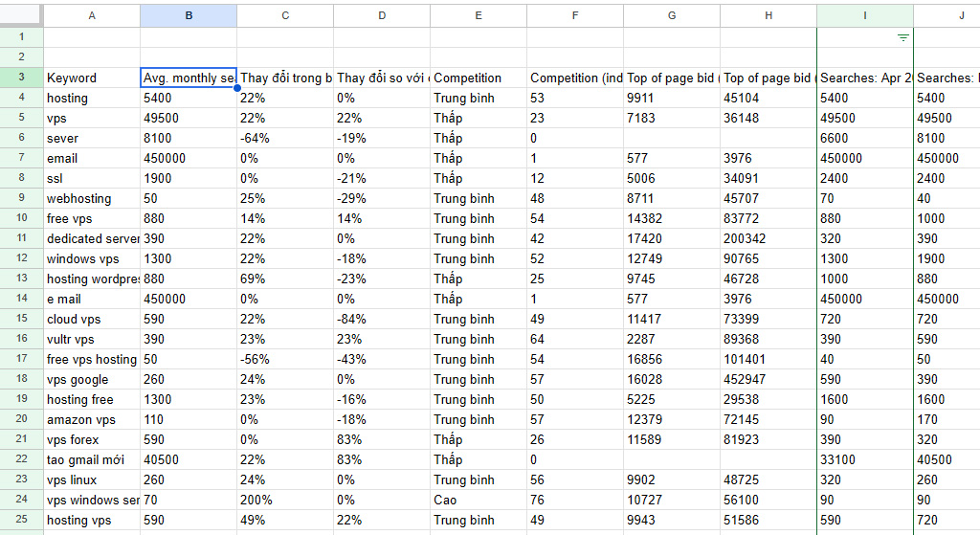Select column J header
Image resolution: width=980 pixels, height=535 pixels.
pyautogui.click(x=947, y=15)
